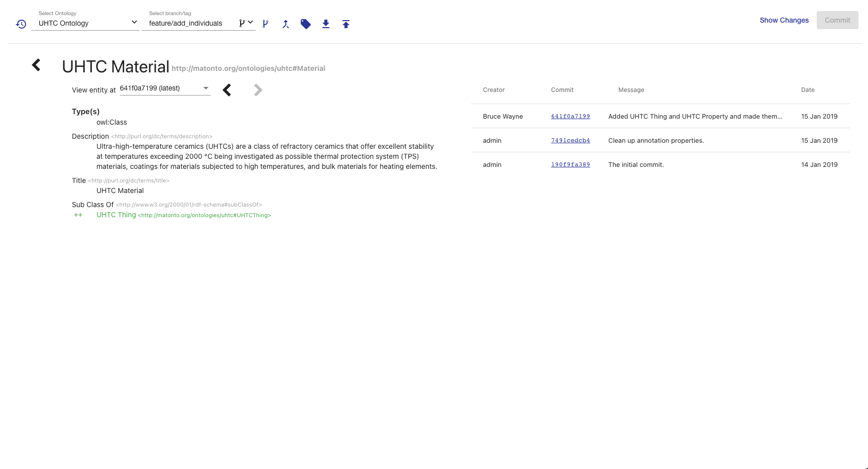The width and height of the screenshot is (868, 469).
Task: Open commit 7491cedcb4 link
Action: click(x=571, y=140)
